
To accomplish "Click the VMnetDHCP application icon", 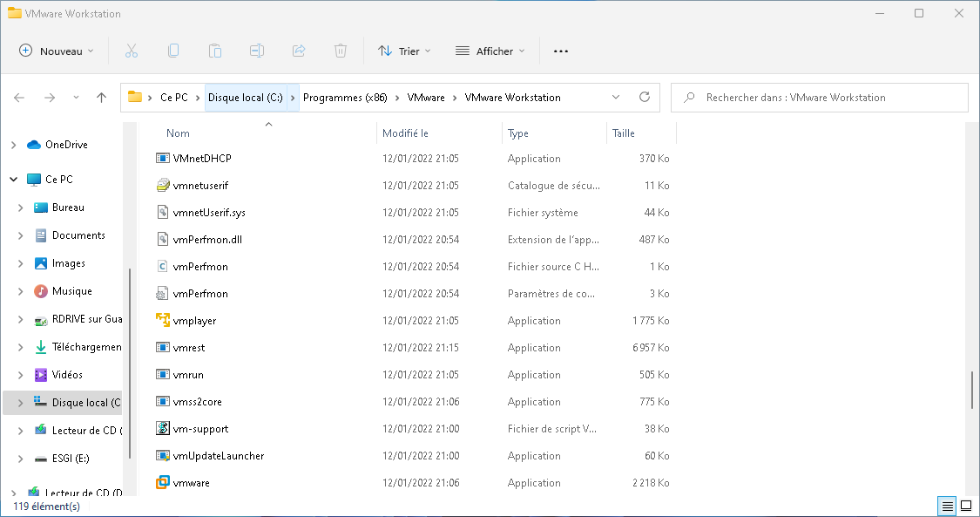I will click(x=163, y=158).
